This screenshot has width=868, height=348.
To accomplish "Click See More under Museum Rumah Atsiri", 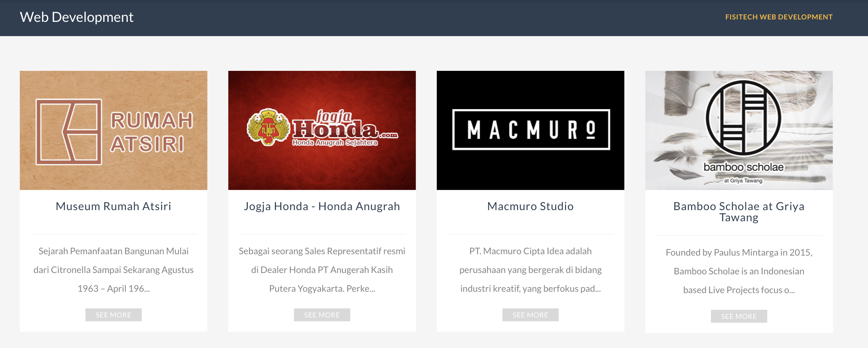I will 114,315.
